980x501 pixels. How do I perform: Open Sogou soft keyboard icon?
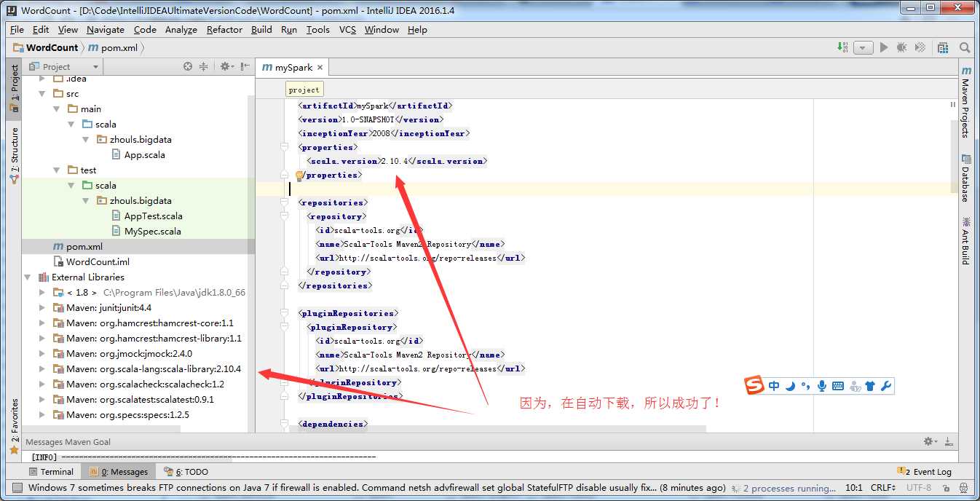pyautogui.click(x=838, y=386)
